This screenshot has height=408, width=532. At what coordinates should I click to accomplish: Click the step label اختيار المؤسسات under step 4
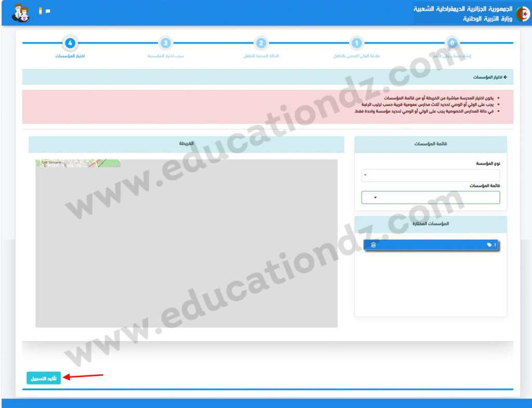70,56
